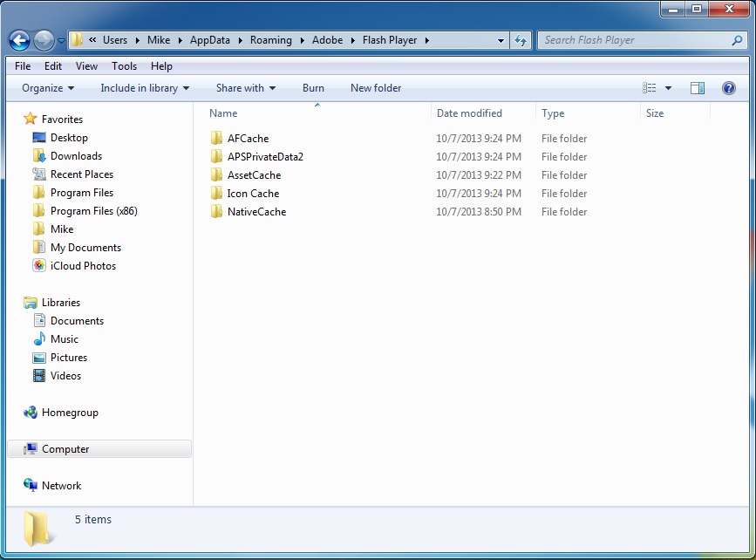Click the Show preview pane icon
This screenshot has height=560, width=756.
click(x=697, y=87)
